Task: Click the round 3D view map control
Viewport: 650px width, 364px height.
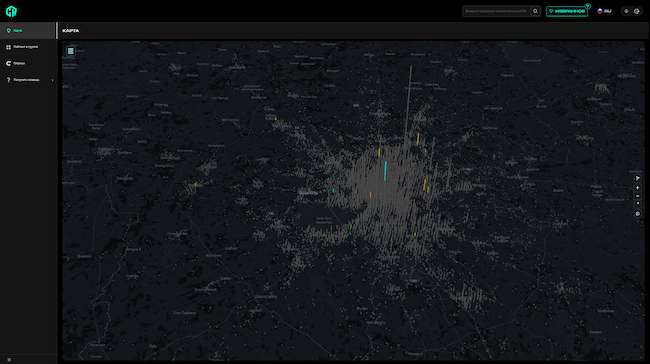Action: (x=638, y=214)
